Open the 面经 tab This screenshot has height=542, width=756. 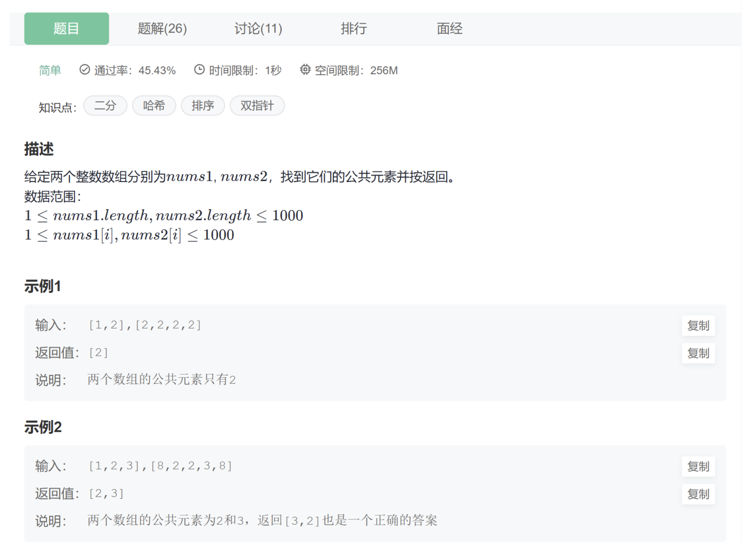449,28
